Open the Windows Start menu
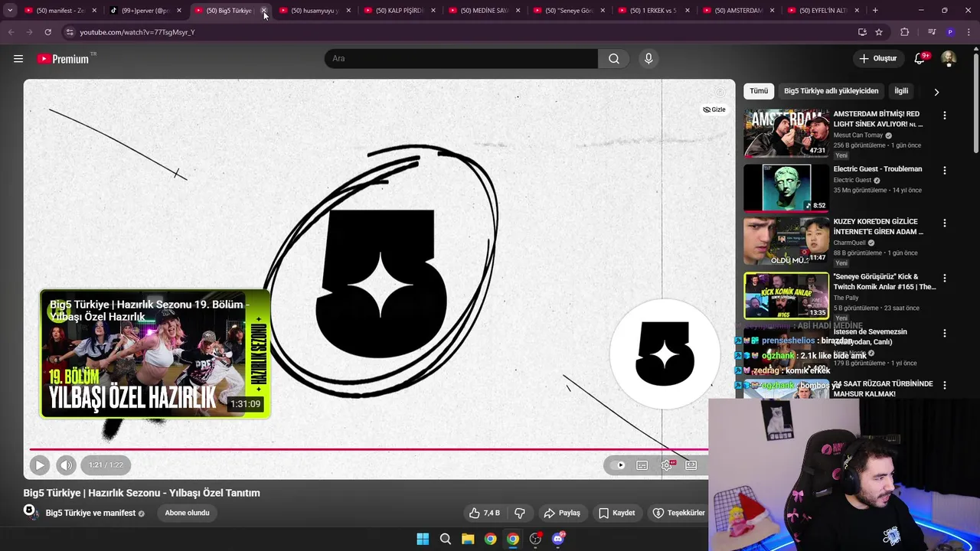This screenshot has height=551, width=980. click(423, 539)
